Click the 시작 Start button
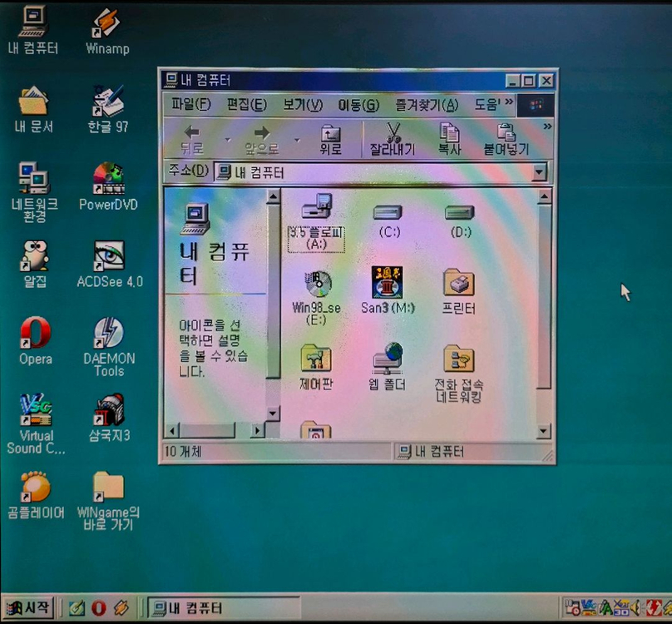The height and width of the screenshot is (624, 672). pos(29,607)
